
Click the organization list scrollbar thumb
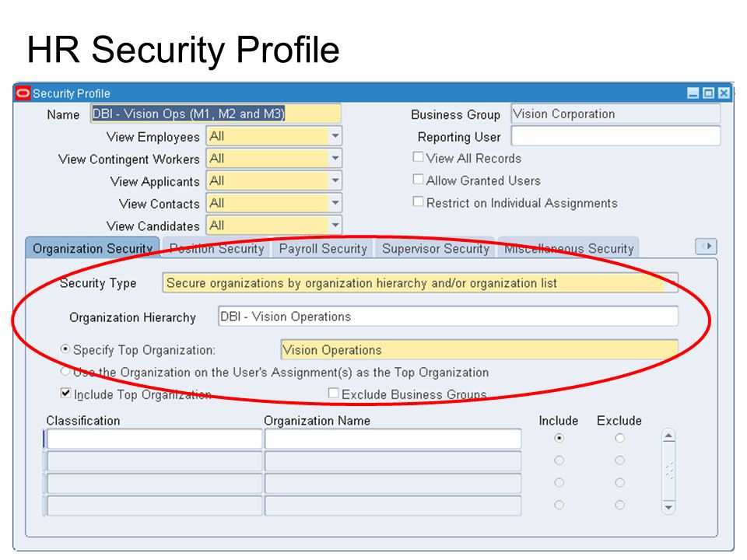[x=669, y=471]
